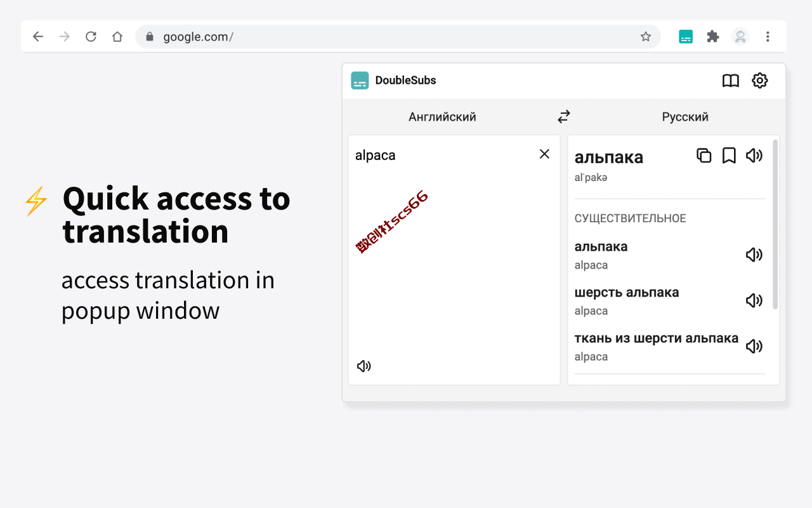
Task: Click the main альпака heading
Action: [609, 157]
